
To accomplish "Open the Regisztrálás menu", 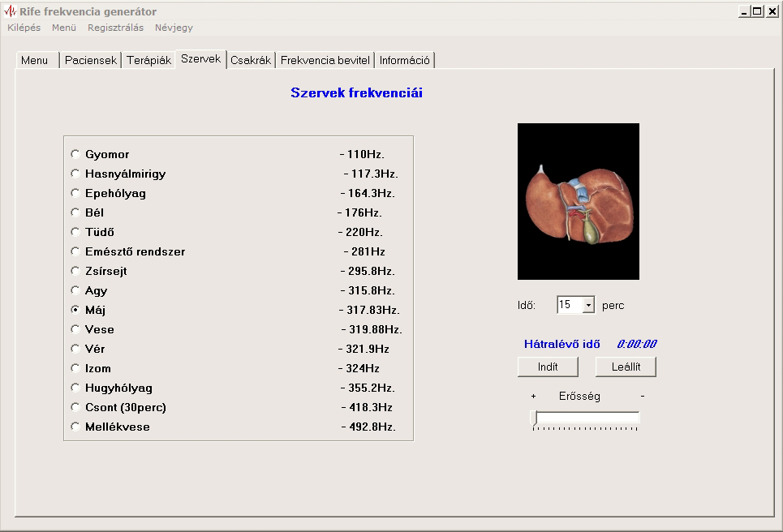I will (x=115, y=28).
